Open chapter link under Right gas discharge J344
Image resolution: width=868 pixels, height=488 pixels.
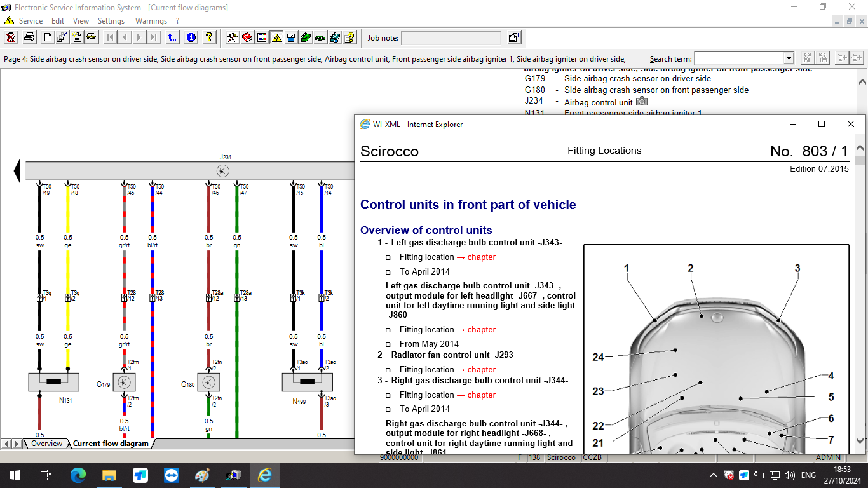pos(482,395)
